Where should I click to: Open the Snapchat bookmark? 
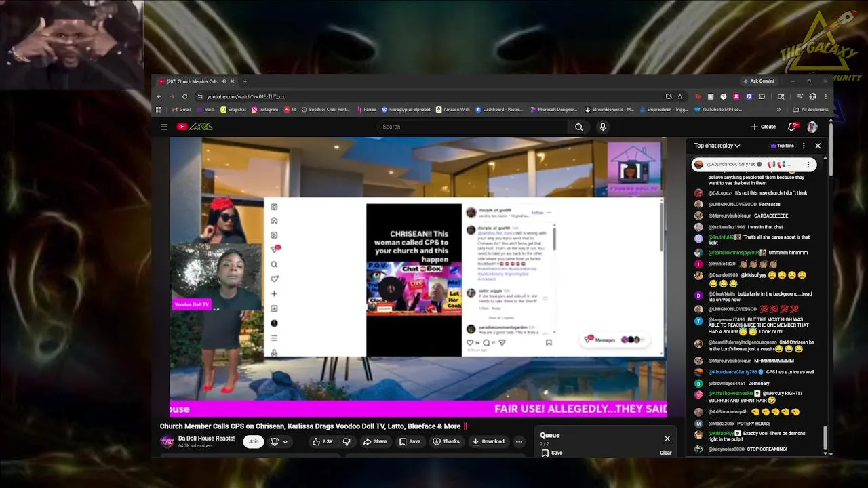[233, 109]
